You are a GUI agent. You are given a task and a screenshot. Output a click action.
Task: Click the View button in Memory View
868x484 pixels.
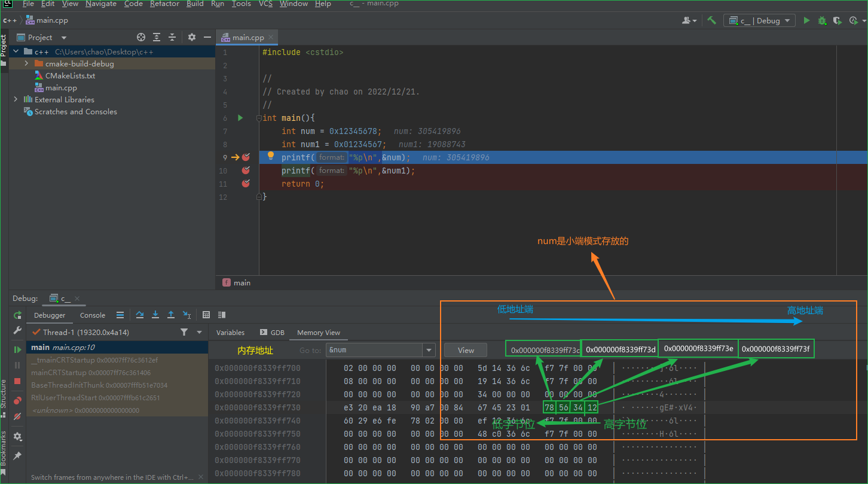(x=466, y=350)
